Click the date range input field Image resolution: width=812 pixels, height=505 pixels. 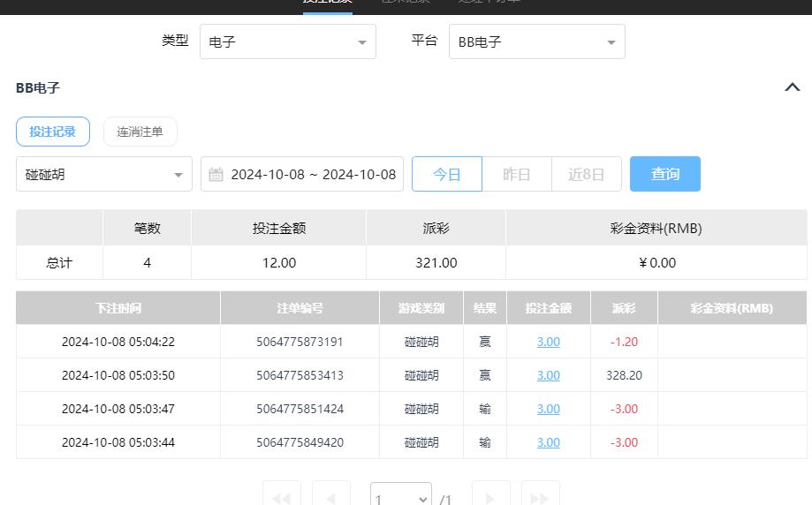click(x=313, y=175)
